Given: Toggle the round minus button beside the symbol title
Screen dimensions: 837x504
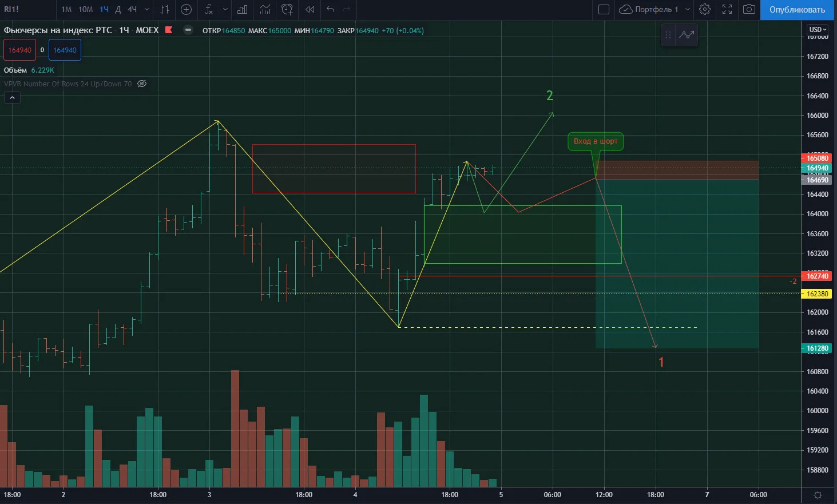Looking at the screenshot, I should coord(188,30).
